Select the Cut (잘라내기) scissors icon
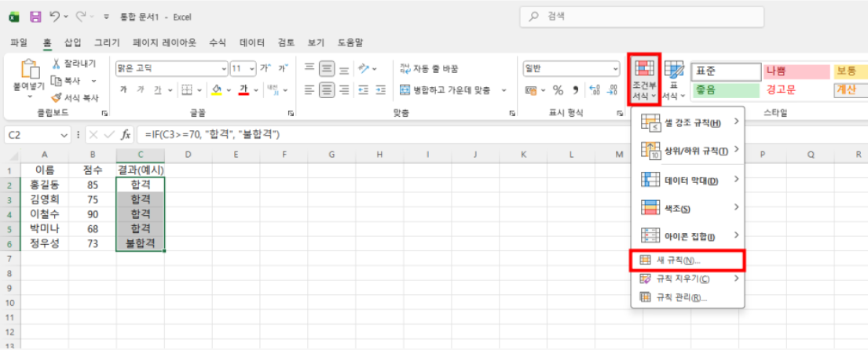The height and width of the screenshot is (350, 868). tap(57, 64)
